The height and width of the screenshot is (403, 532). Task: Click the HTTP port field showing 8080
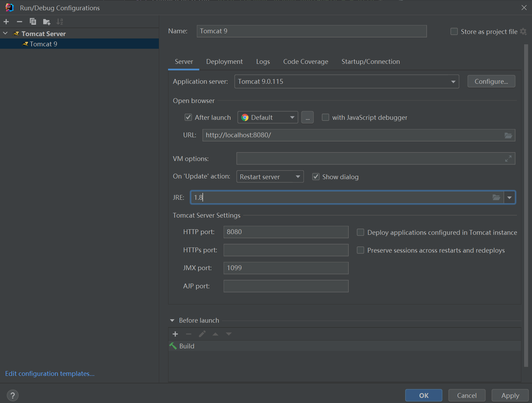(x=286, y=232)
